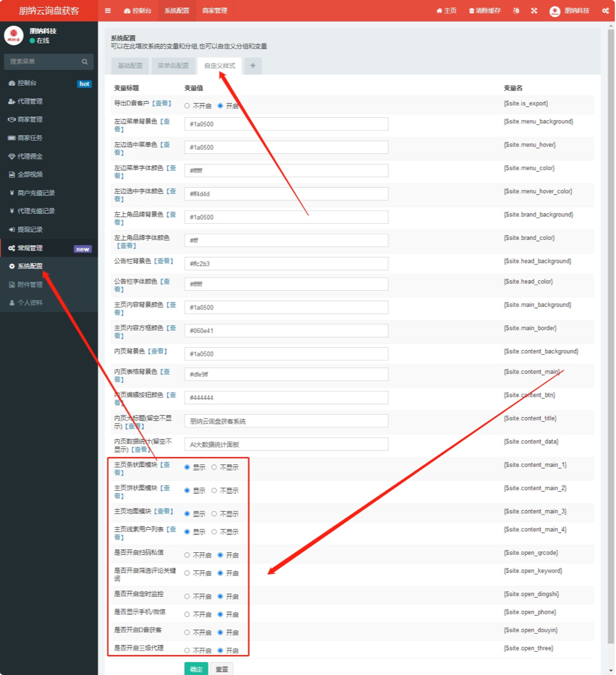Click the 确定 submit button
This screenshot has width=616, height=675.
click(196, 669)
